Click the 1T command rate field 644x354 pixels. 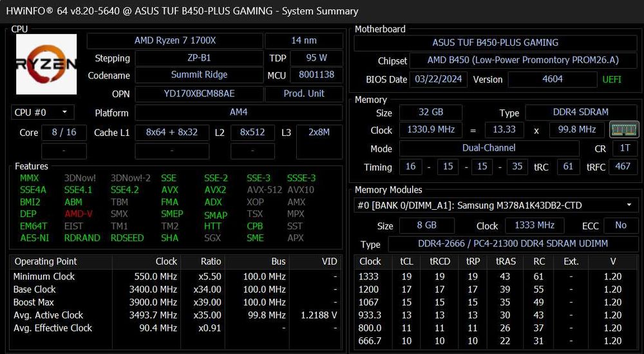625,148
